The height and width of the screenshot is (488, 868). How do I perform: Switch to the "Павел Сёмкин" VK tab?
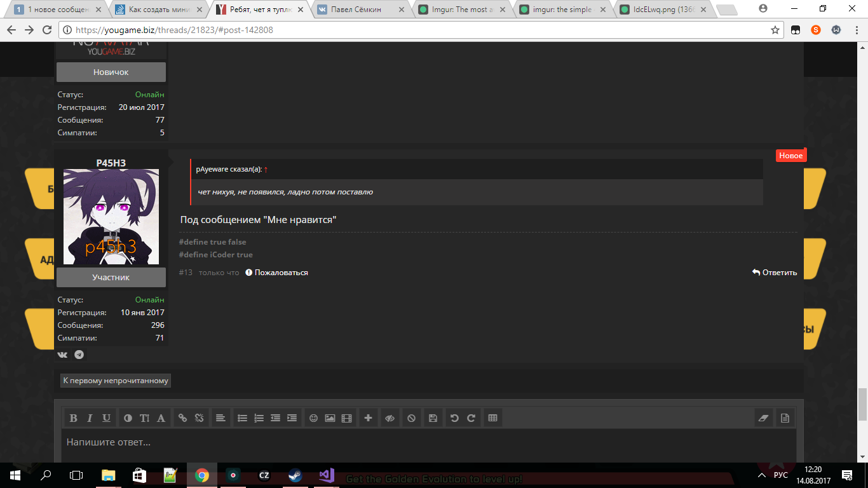point(360,10)
